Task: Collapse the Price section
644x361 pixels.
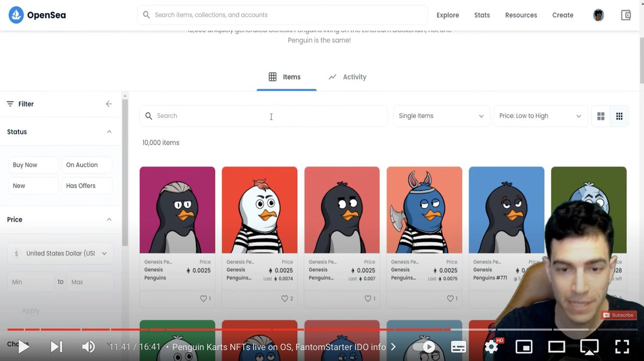Action: (x=109, y=219)
